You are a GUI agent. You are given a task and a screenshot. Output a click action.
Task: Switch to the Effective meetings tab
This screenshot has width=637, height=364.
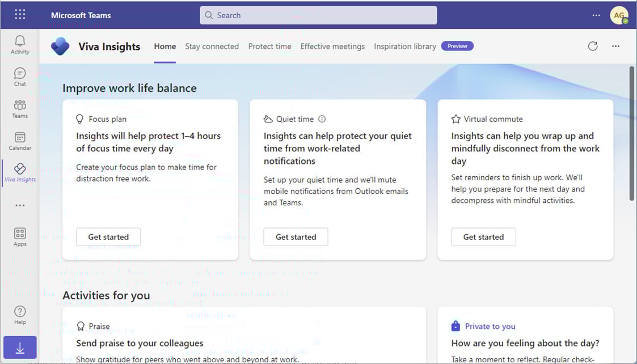pyautogui.click(x=333, y=46)
